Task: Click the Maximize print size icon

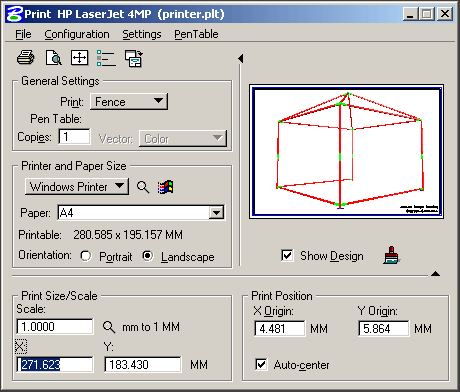Action: tap(79, 58)
